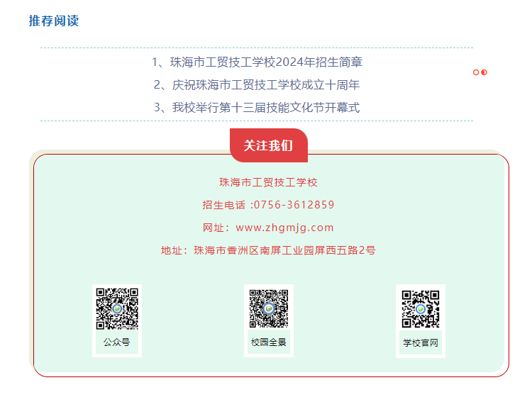Open the 13th skills culture festival article

point(257,108)
